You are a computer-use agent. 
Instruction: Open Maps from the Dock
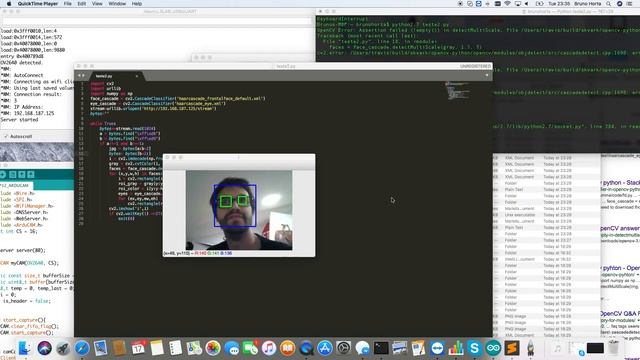194,348
